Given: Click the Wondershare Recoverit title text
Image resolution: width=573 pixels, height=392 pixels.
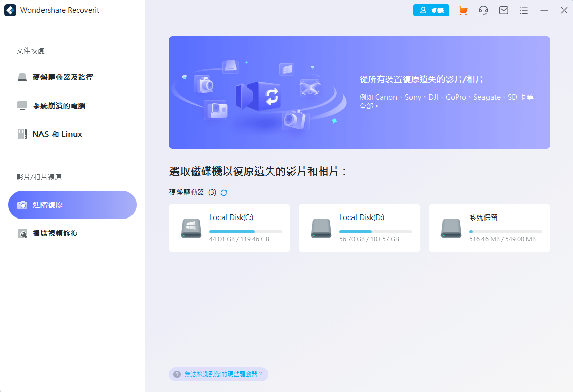Looking at the screenshot, I should pos(60,10).
